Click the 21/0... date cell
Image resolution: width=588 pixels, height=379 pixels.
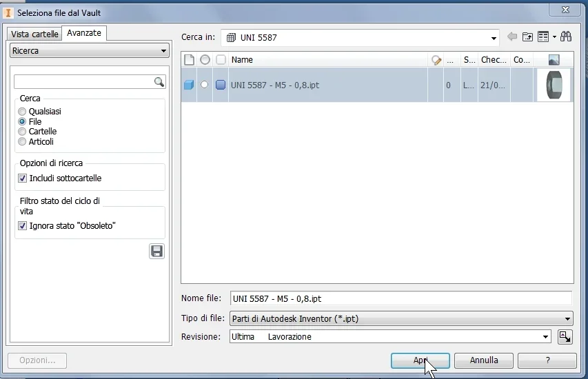[x=493, y=85]
